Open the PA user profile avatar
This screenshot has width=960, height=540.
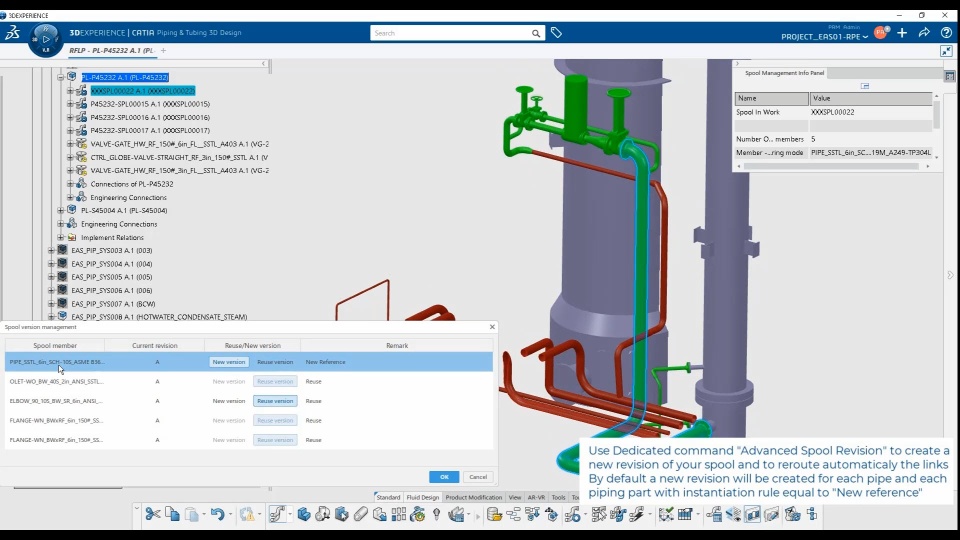pos(881,32)
